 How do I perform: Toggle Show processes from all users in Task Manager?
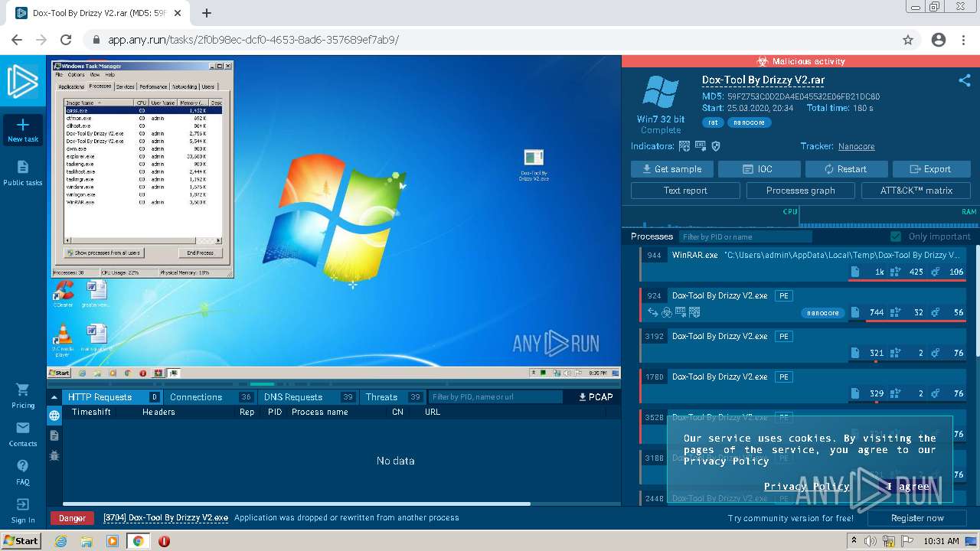tap(103, 253)
